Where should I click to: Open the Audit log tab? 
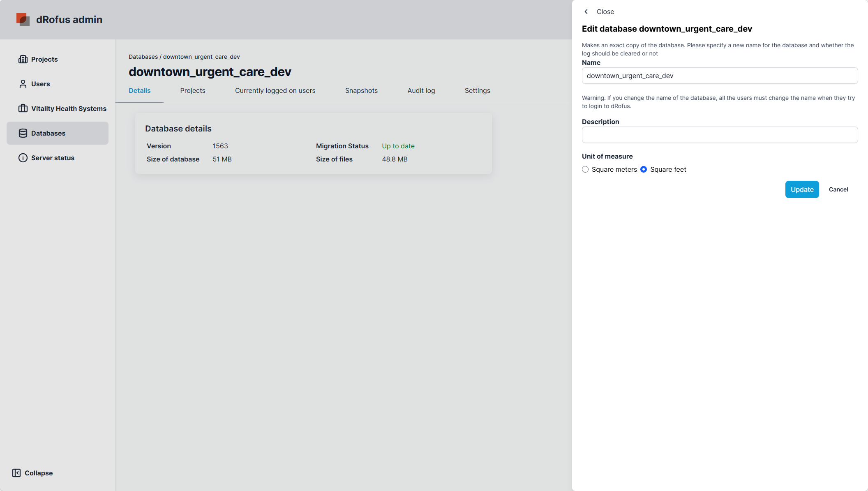click(421, 90)
